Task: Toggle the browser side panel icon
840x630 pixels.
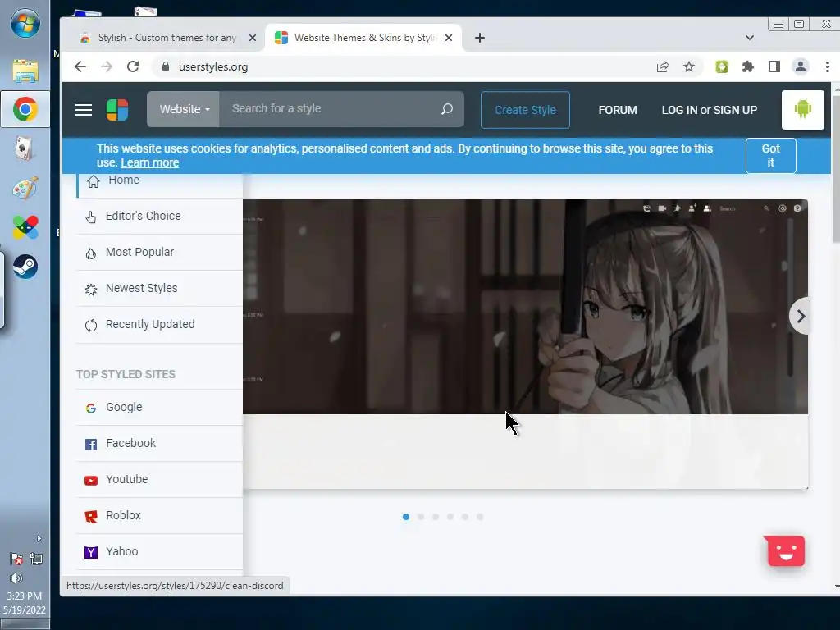Action: tap(774, 66)
